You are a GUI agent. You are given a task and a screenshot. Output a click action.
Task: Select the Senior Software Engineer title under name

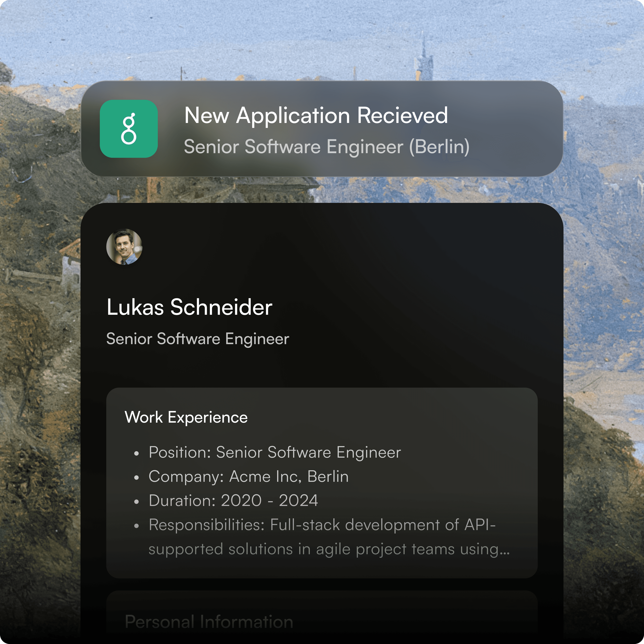[x=198, y=339]
